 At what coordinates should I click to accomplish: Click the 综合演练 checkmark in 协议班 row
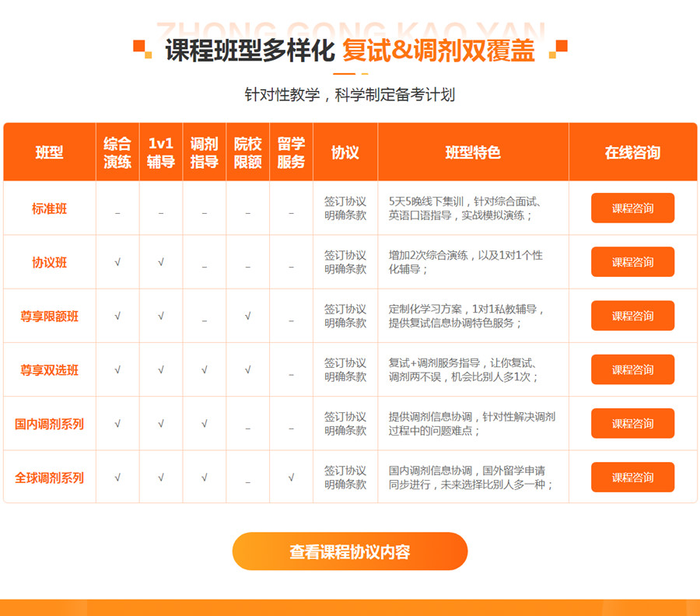click(x=117, y=263)
